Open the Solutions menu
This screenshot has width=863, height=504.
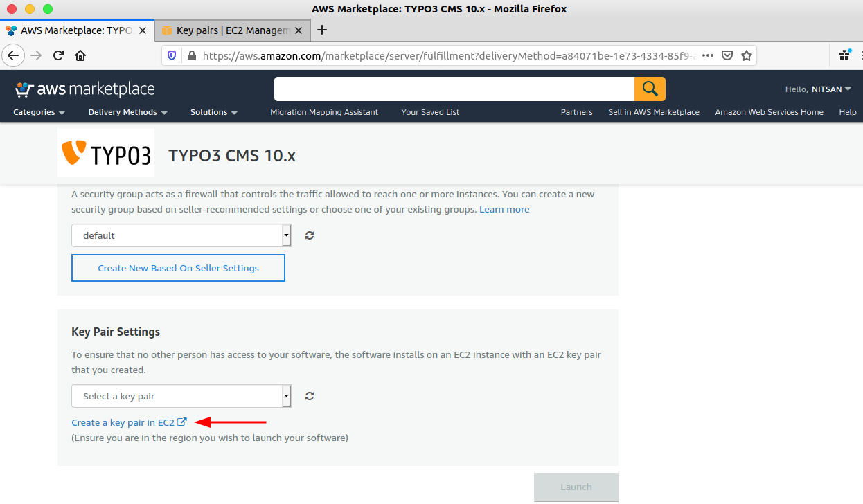click(x=214, y=112)
